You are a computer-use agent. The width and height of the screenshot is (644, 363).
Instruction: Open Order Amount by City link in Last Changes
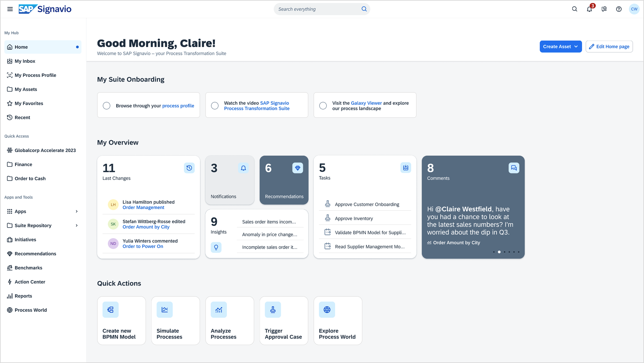tap(146, 227)
